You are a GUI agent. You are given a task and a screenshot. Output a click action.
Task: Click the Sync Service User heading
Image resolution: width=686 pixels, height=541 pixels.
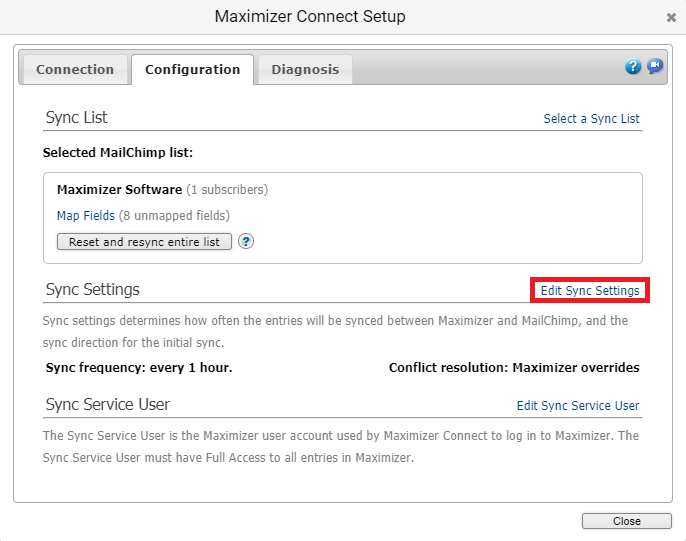[108, 404]
